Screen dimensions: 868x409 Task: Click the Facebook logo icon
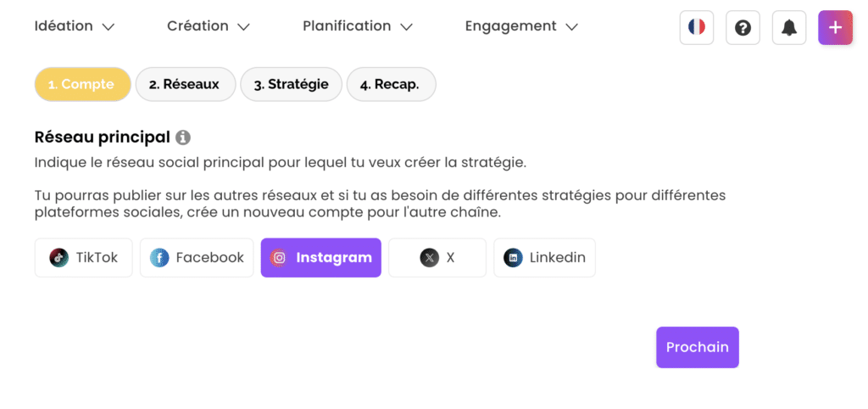pyautogui.click(x=159, y=258)
